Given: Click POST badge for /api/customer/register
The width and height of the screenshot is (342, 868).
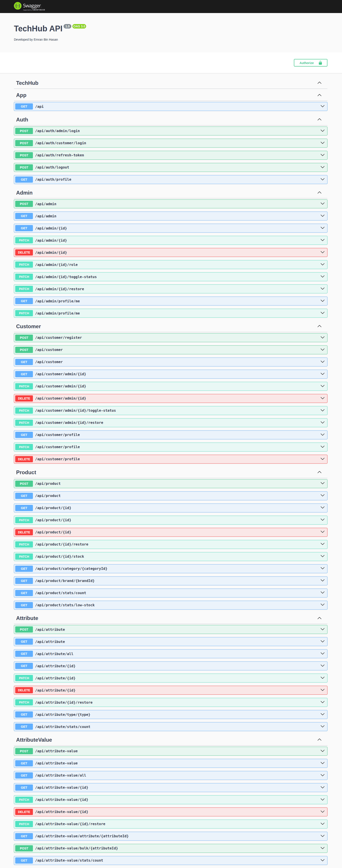Looking at the screenshot, I should coord(24,338).
